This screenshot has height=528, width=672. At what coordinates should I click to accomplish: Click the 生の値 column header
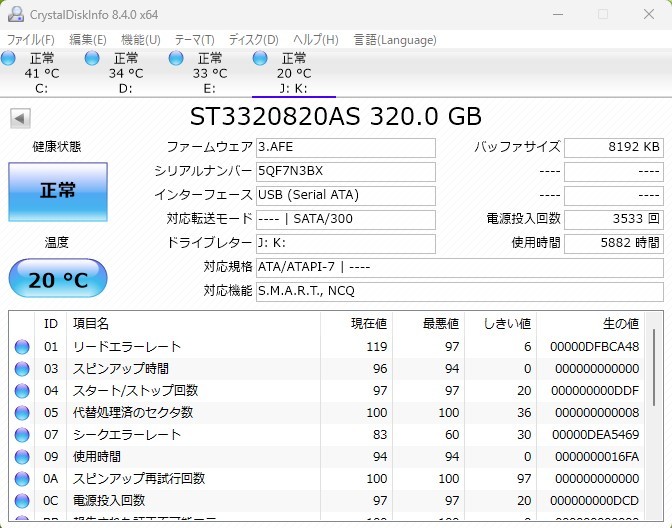[x=592, y=324]
